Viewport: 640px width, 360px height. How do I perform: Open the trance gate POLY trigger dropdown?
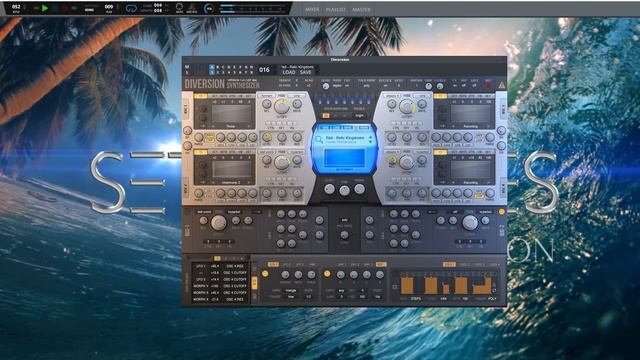[x=492, y=299]
